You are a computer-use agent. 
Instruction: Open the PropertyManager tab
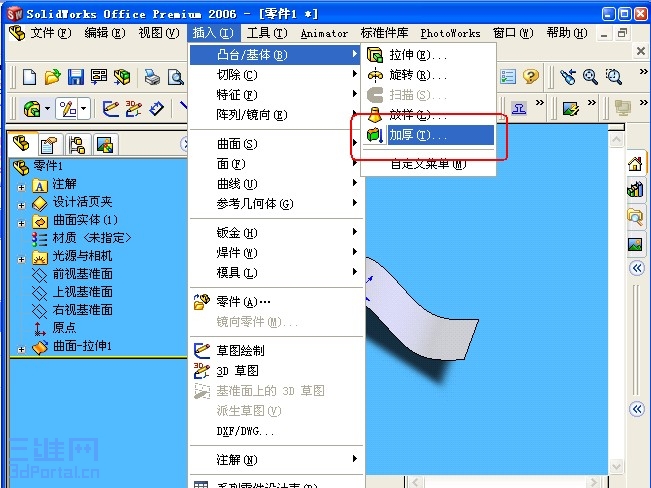coord(49,145)
